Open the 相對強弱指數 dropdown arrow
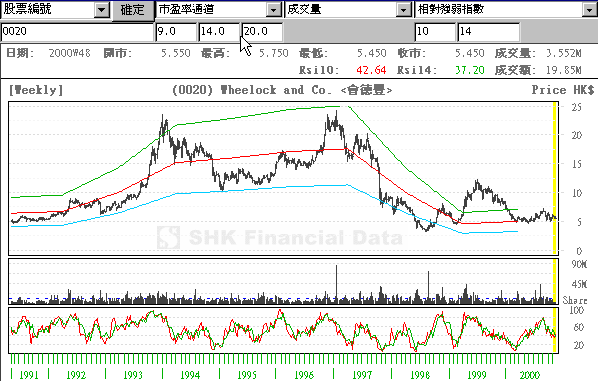Screen dimensions: 598x381 point(589,9)
